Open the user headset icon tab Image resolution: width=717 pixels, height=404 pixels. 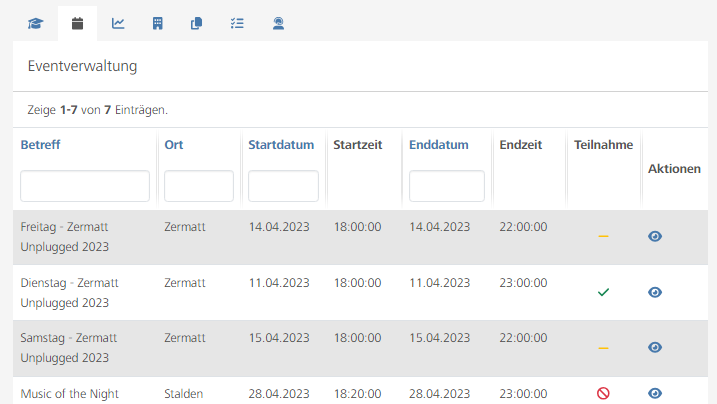point(278,23)
